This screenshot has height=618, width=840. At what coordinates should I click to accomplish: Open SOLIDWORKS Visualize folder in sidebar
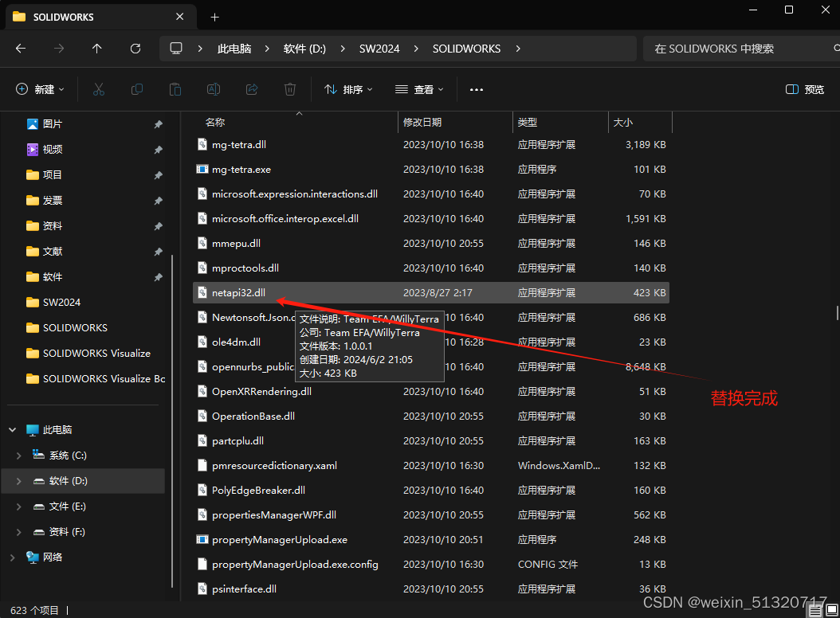96,354
